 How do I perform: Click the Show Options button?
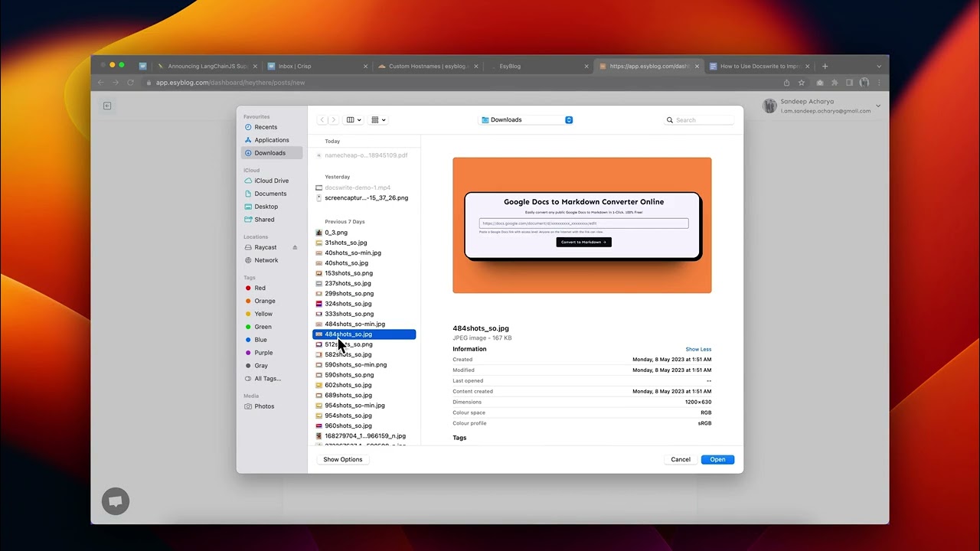343,460
